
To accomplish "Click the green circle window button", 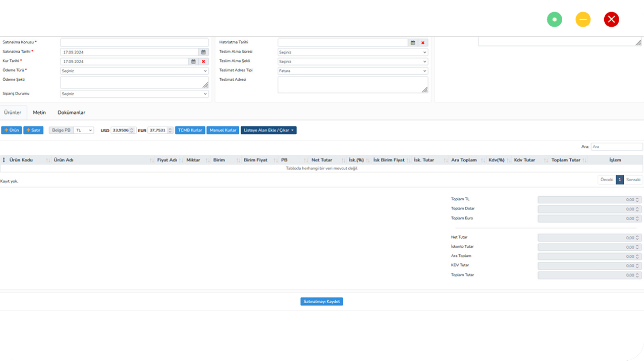I will (555, 19).
